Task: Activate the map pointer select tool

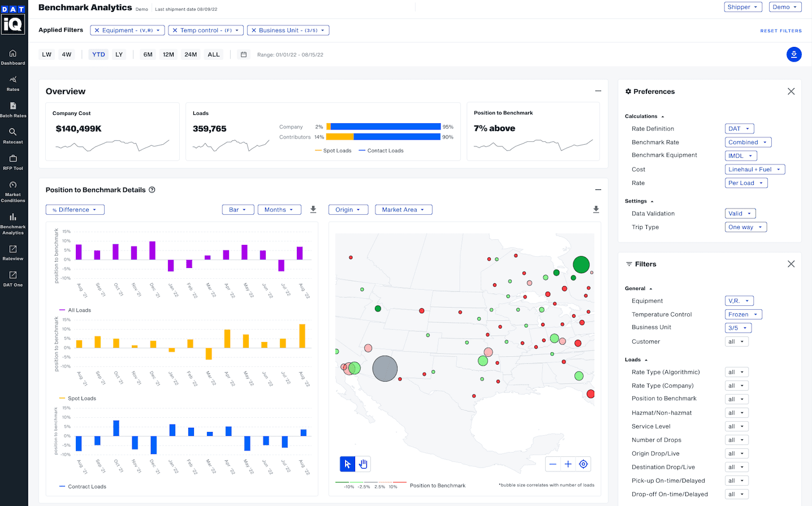Action: click(347, 464)
